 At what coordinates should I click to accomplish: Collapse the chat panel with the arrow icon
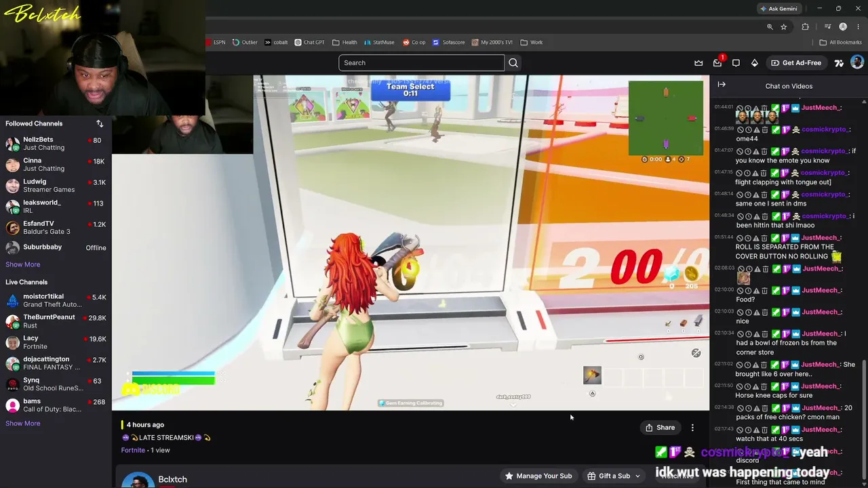pyautogui.click(x=722, y=85)
